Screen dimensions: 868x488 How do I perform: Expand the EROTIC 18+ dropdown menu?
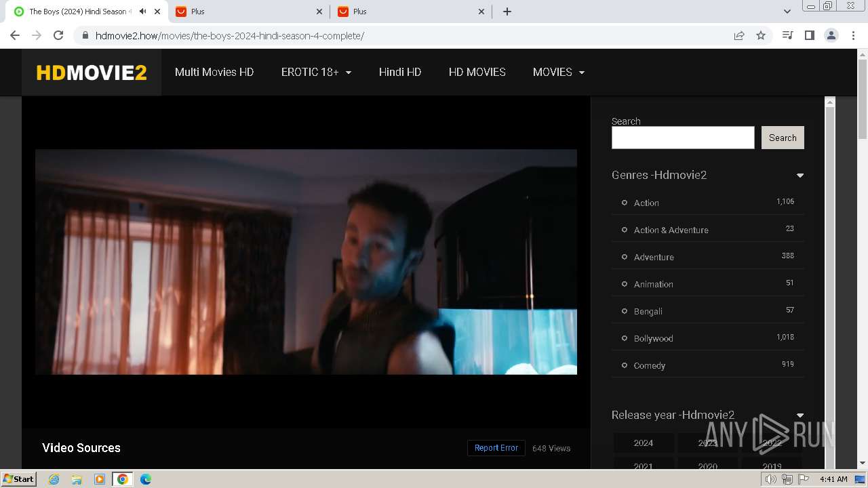(x=316, y=72)
